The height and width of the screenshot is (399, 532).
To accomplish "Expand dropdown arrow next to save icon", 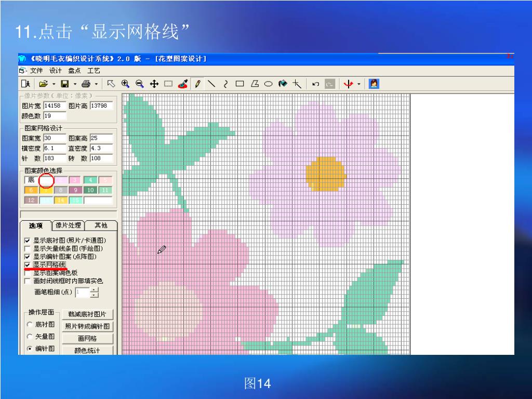I will (75, 84).
